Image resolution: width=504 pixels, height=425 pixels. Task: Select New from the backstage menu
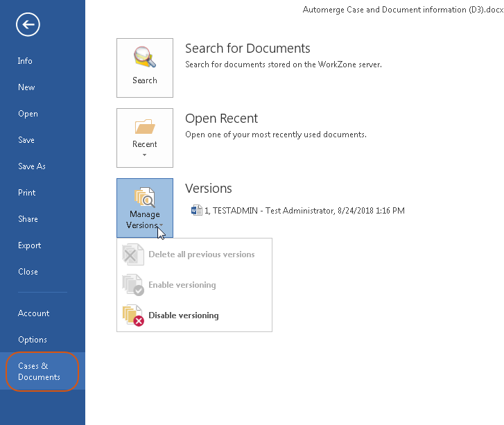coord(26,87)
